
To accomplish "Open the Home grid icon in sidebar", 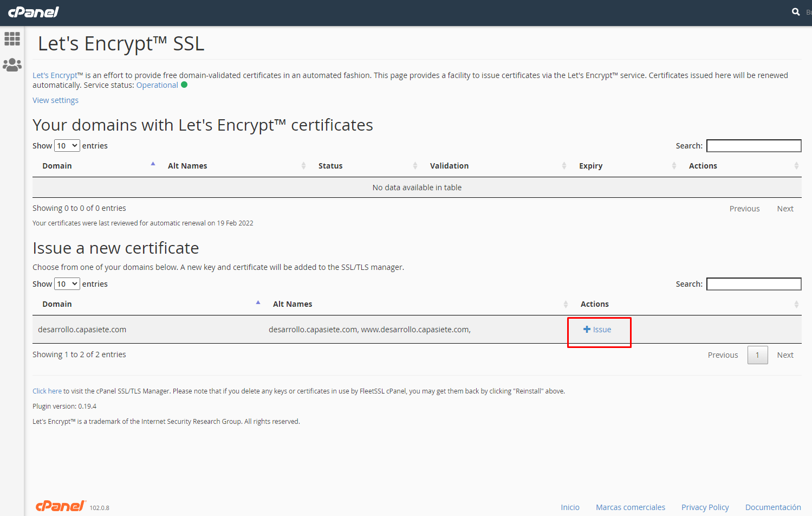I will (x=12, y=38).
